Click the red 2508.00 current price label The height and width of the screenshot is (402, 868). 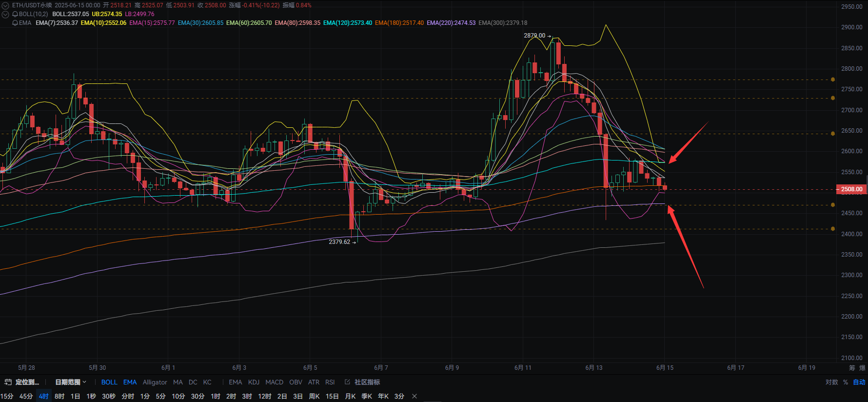[x=851, y=189]
